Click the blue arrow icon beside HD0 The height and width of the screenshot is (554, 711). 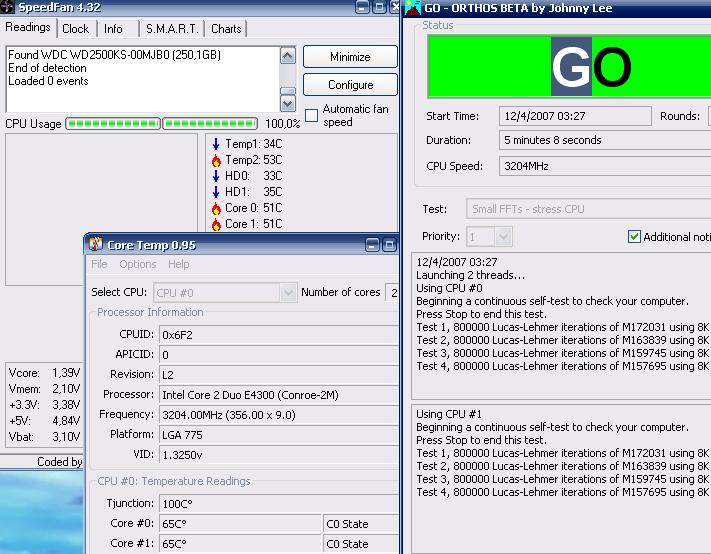click(216, 176)
